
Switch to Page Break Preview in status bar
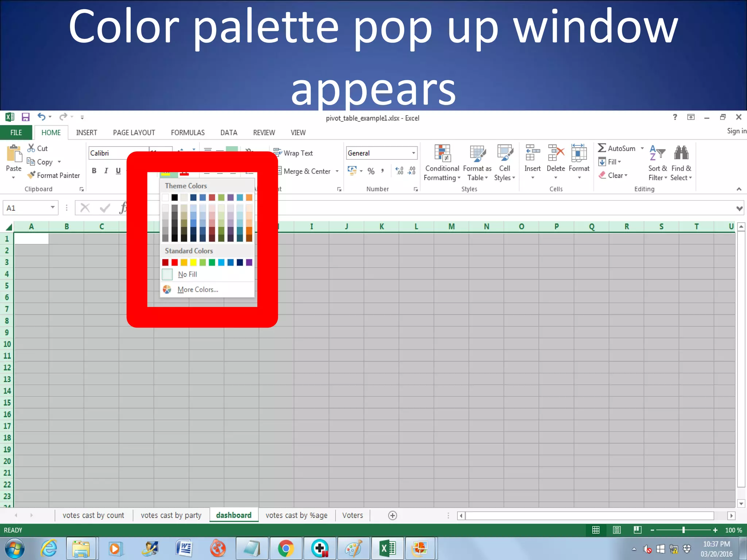point(638,530)
